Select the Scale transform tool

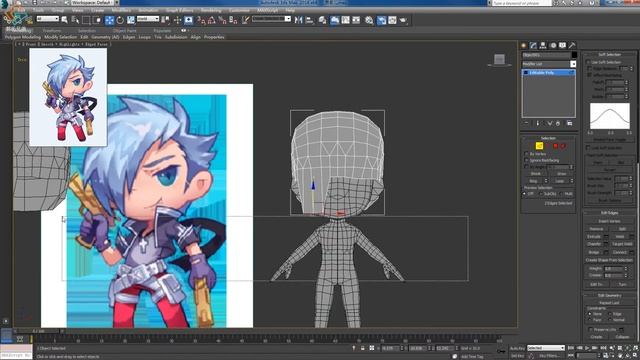point(131,20)
